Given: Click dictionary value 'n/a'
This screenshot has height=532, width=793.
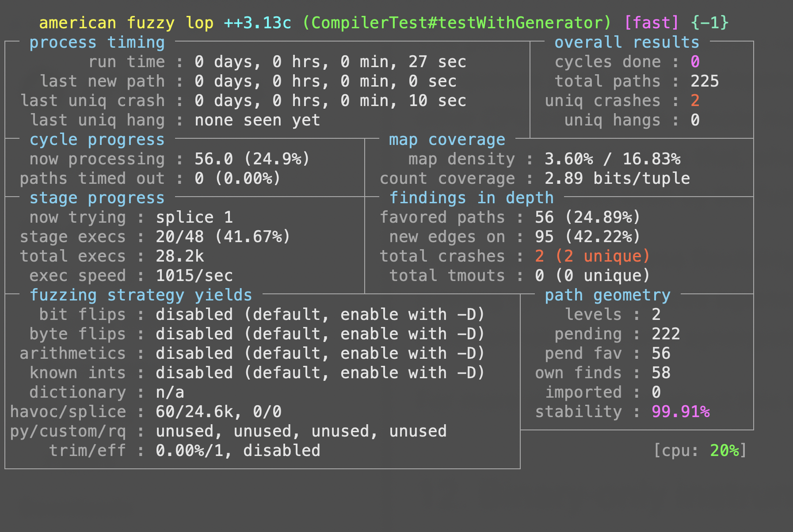Looking at the screenshot, I should [x=170, y=392].
